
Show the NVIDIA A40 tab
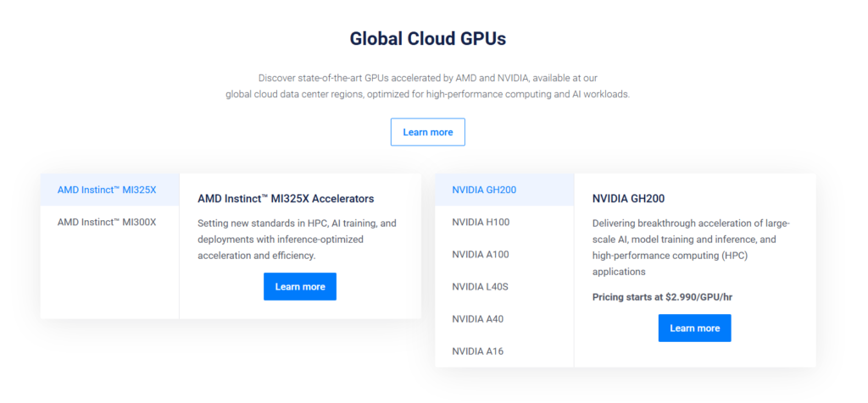504,318
